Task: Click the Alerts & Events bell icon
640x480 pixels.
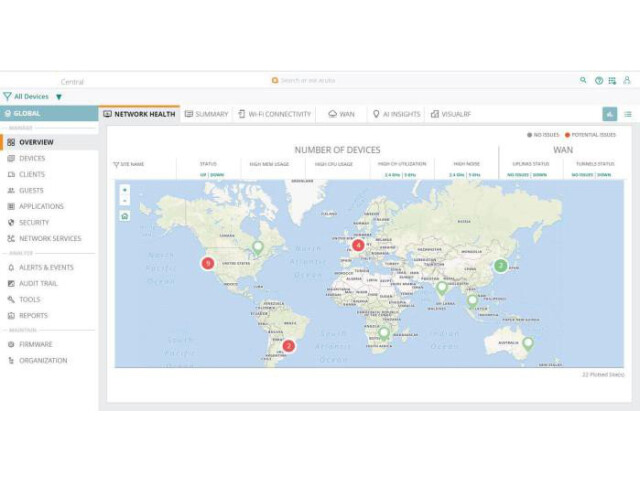Action: point(11,267)
